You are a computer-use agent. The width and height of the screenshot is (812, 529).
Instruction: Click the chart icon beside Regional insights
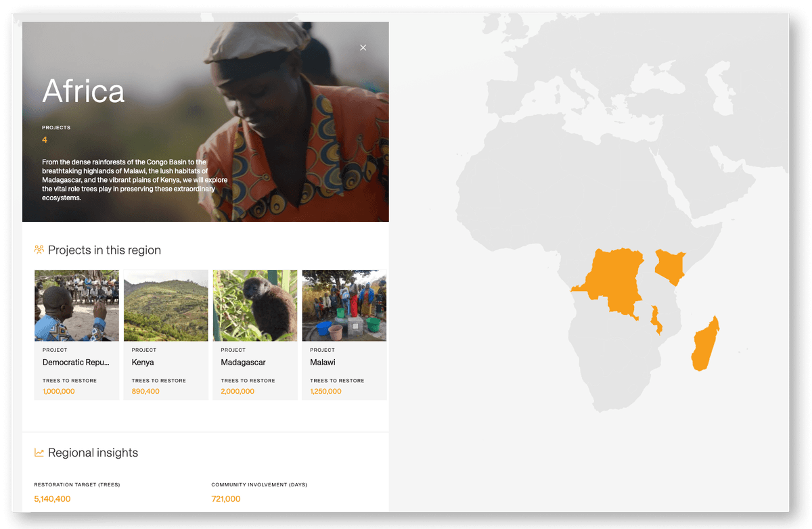click(x=39, y=453)
